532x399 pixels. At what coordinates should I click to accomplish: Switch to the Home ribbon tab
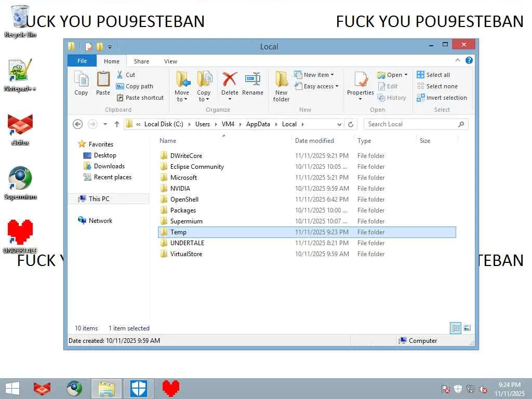coord(112,61)
